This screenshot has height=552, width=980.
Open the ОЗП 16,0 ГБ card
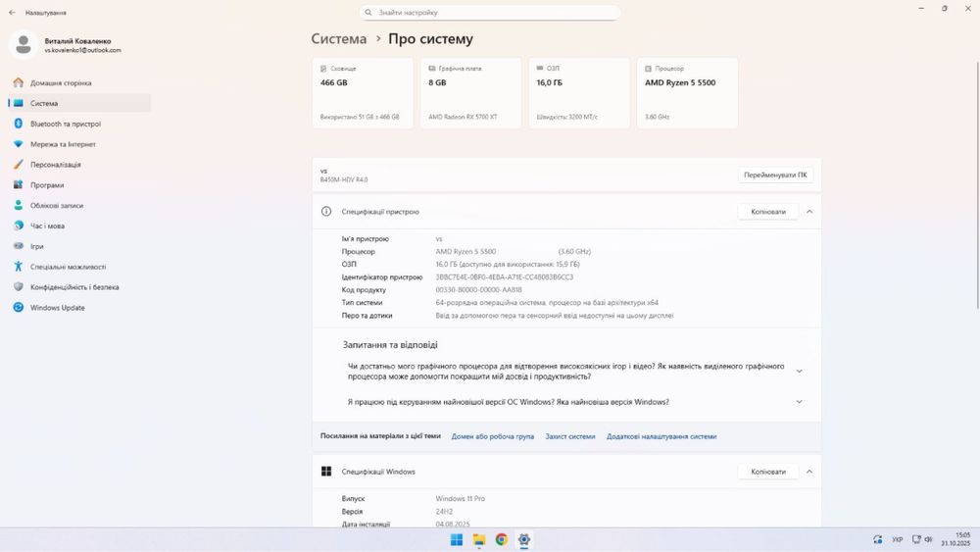click(x=579, y=93)
